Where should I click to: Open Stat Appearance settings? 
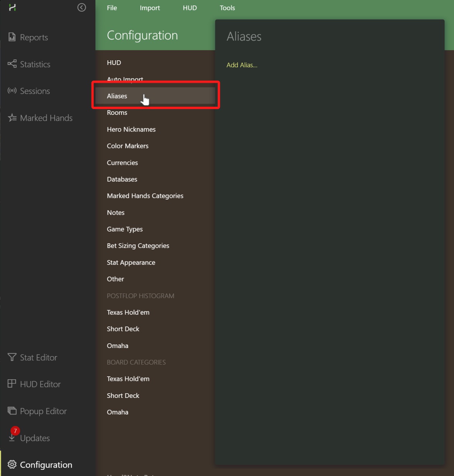pos(131,263)
